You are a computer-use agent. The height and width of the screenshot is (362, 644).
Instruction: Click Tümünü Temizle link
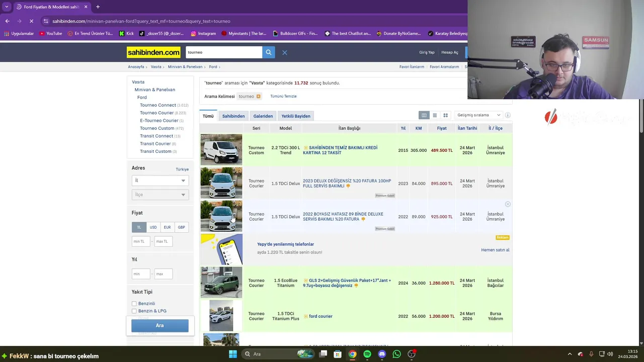point(283,97)
